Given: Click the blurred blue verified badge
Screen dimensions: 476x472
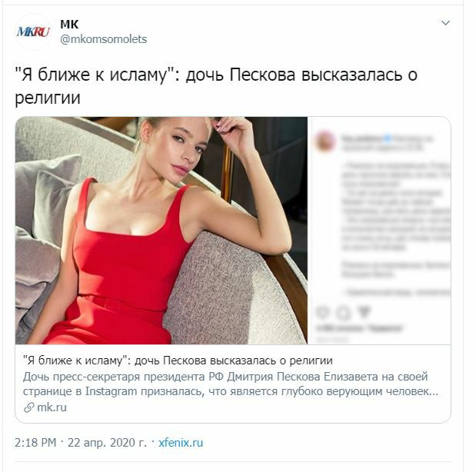Looking at the screenshot, I should tap(388, 138).
